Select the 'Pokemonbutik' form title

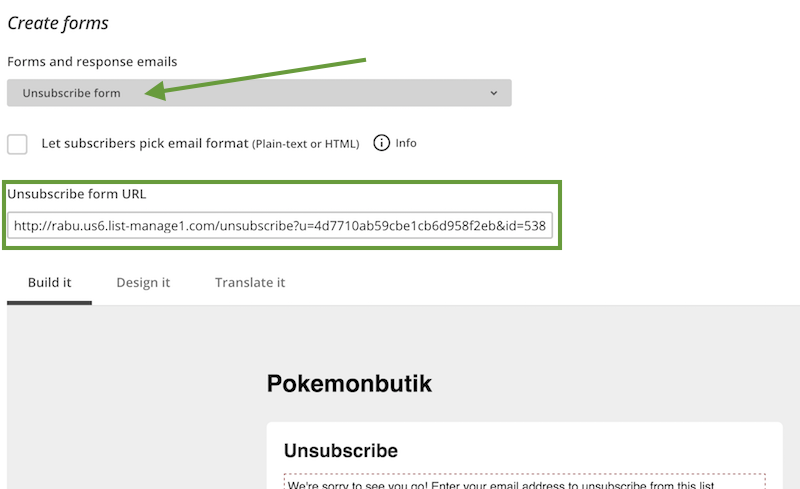(349, 383)
